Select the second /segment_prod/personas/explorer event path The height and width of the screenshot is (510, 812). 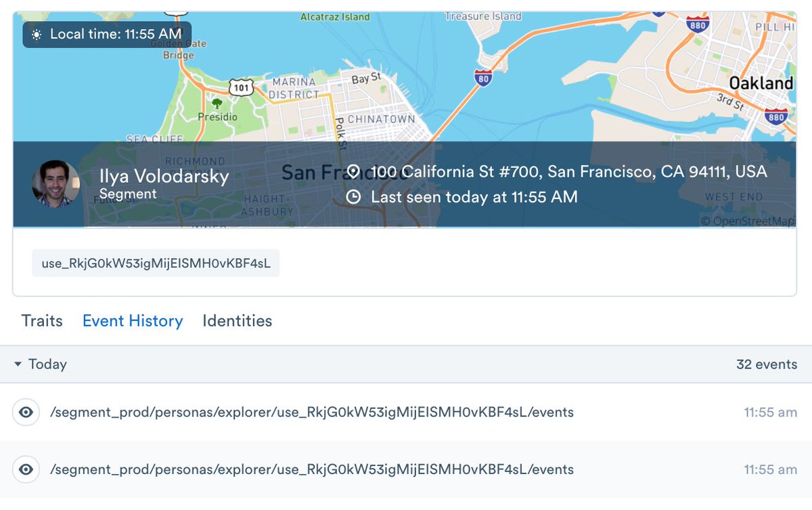(x=312, y=469)
